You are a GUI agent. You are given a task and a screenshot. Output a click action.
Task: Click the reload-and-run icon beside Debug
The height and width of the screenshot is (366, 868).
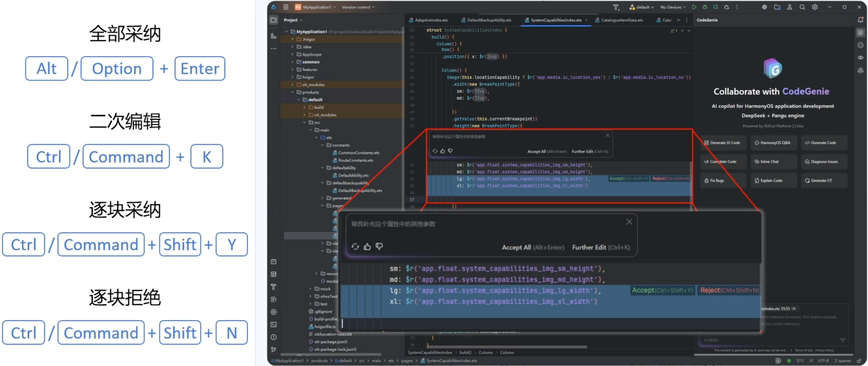point(716,7)
